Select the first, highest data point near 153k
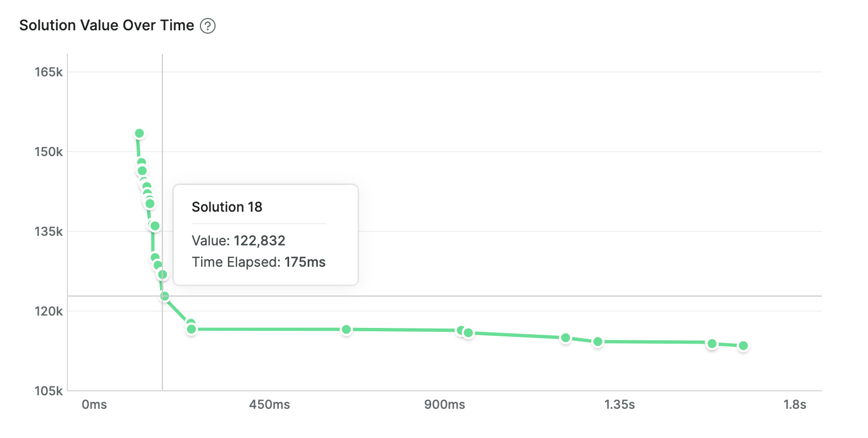868x438 pixels. click(139, 134)
